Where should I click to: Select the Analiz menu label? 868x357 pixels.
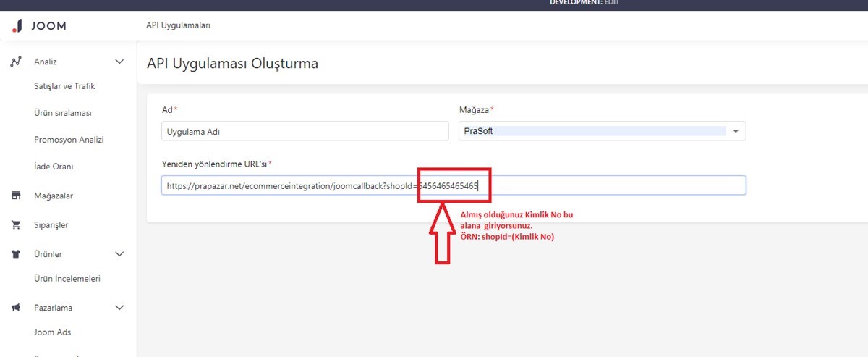pos(45,62)
